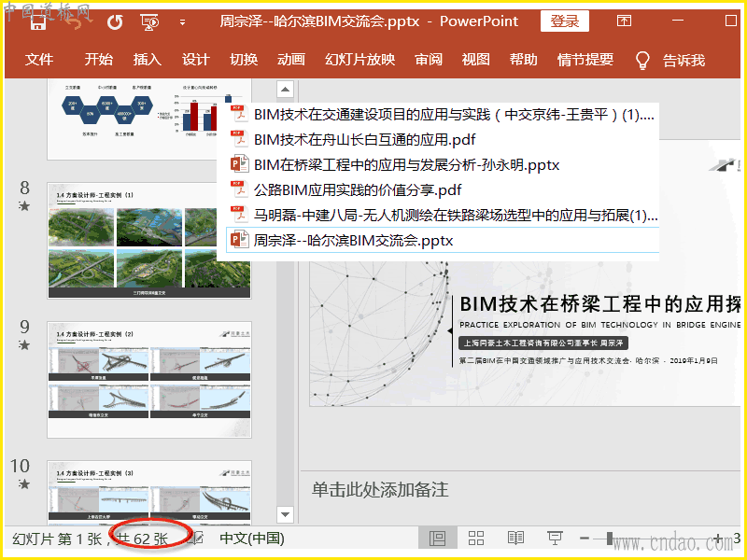
Task: Switch to the 动画 ribbon tab
Action: coord(291,60)
